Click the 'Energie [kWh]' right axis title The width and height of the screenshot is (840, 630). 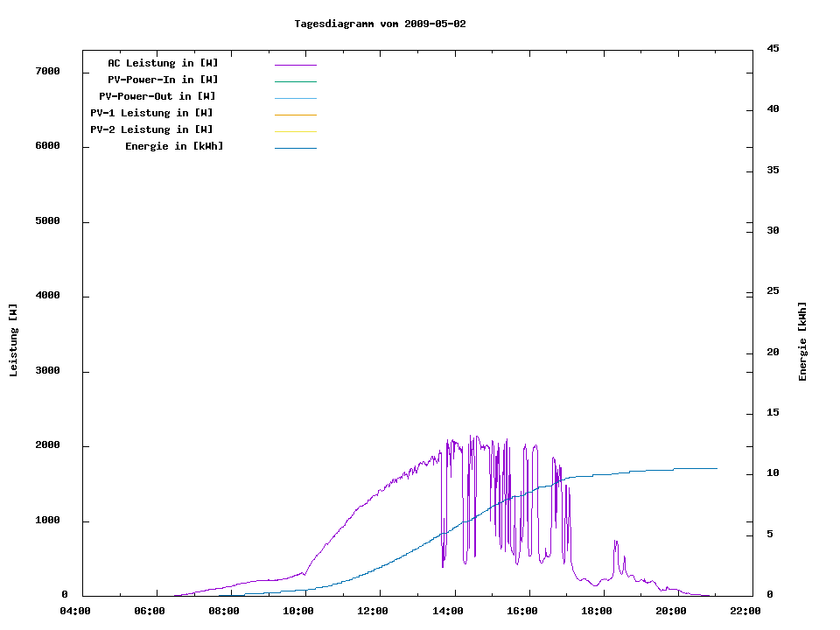[802, 341]
